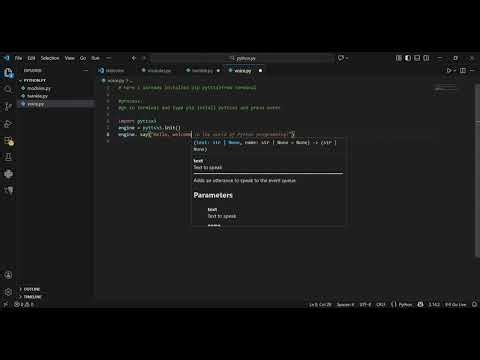Open the Manage gear in activity bar

[8, 292]
